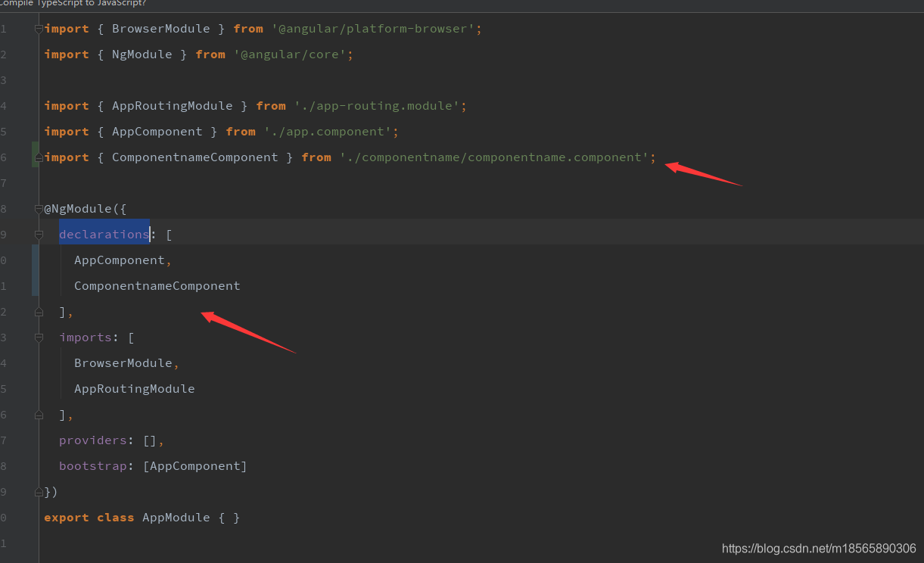
Task: Click the imports property name
Action: [86, 337]
